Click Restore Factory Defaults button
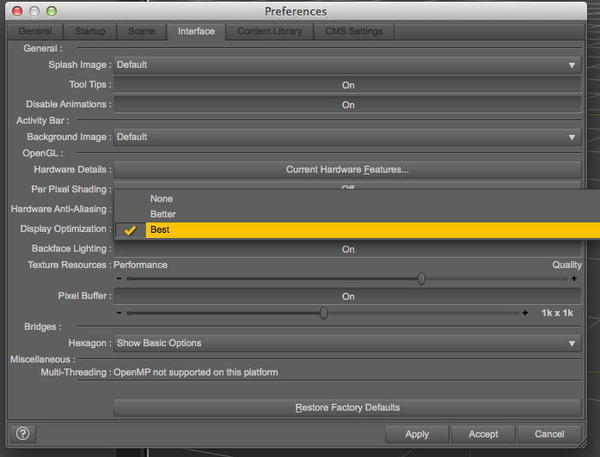600x457 pixels. click(347, 407)
